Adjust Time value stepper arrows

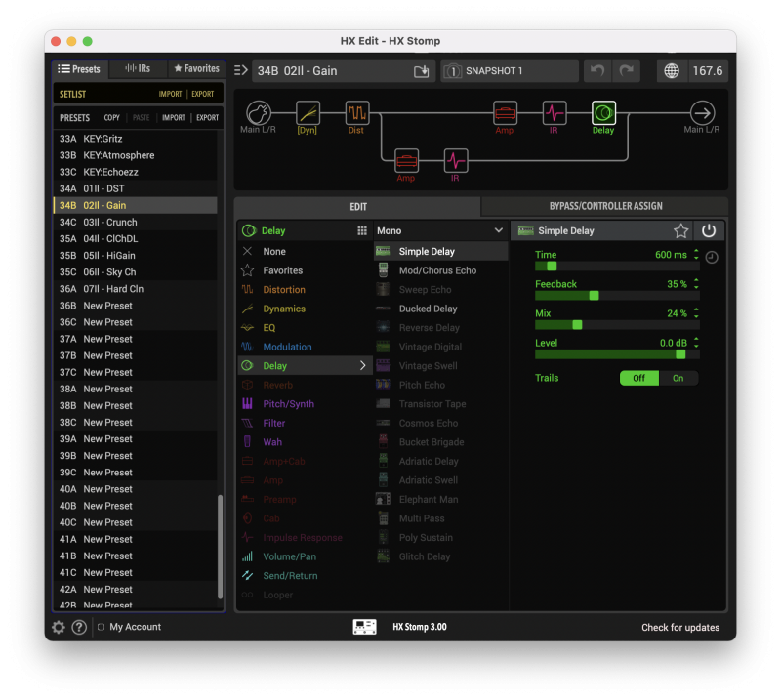(696, 255)
